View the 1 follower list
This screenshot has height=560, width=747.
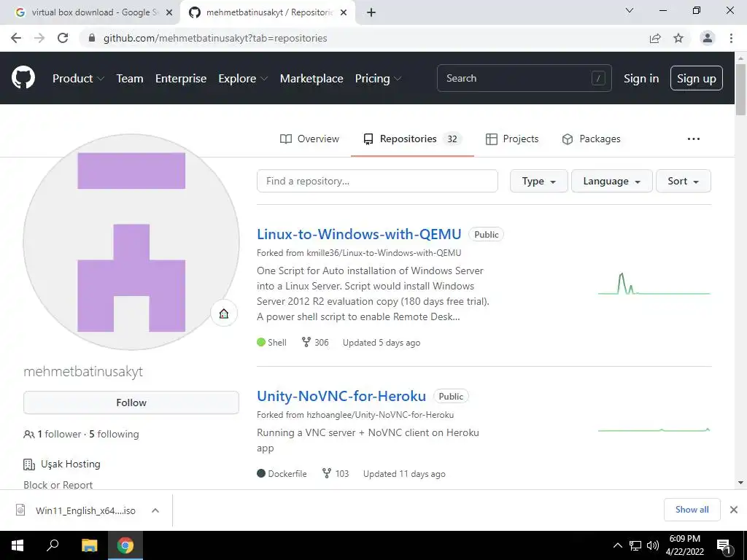point(59,435)
